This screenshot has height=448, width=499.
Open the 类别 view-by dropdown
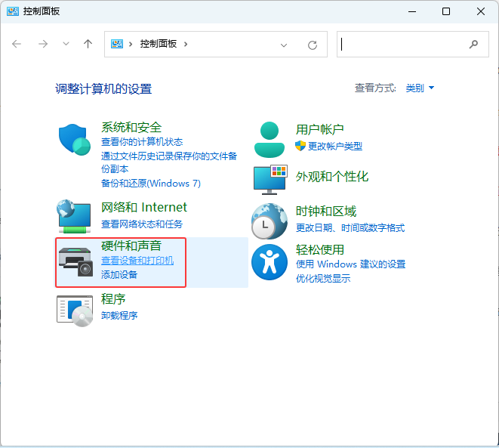420,88
